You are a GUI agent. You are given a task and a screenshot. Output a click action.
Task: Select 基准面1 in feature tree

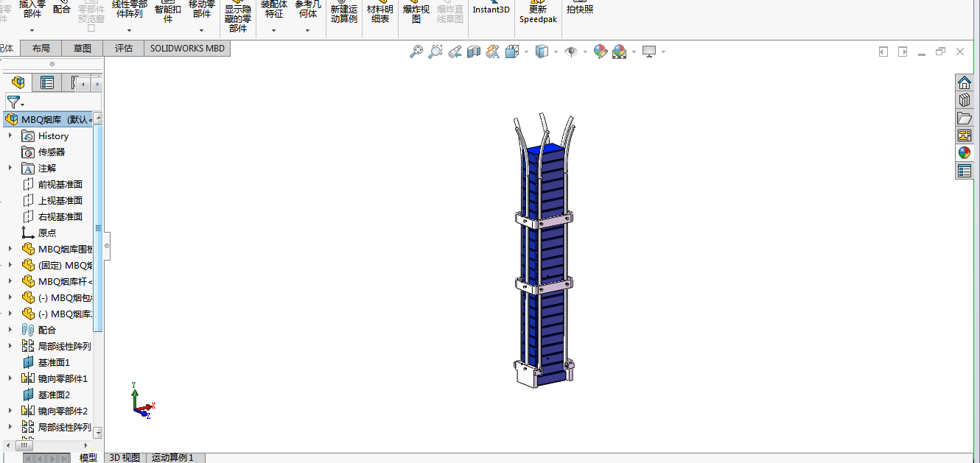(x=54, y=362)
